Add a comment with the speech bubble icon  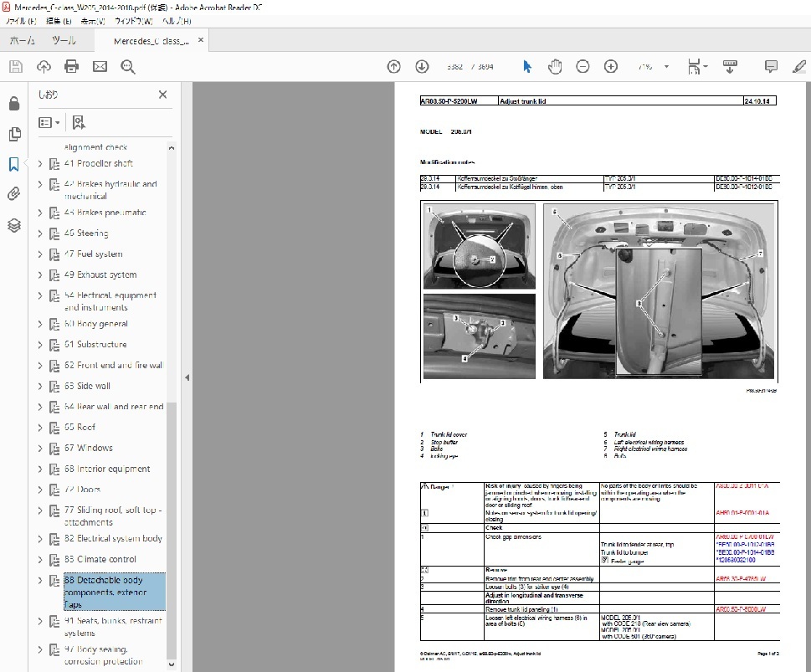click(x=771, y=66)
